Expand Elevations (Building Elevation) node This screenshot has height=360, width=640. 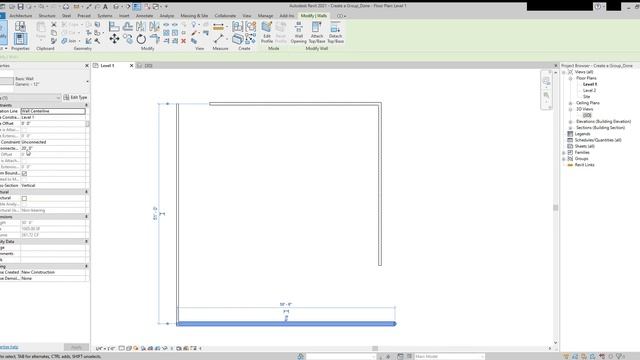coord(571,122)
